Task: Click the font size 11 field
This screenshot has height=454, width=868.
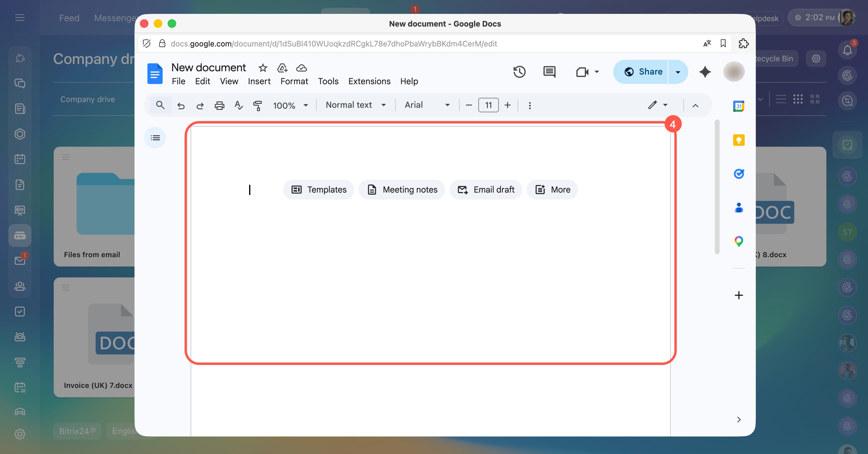Action: [488, 105]
